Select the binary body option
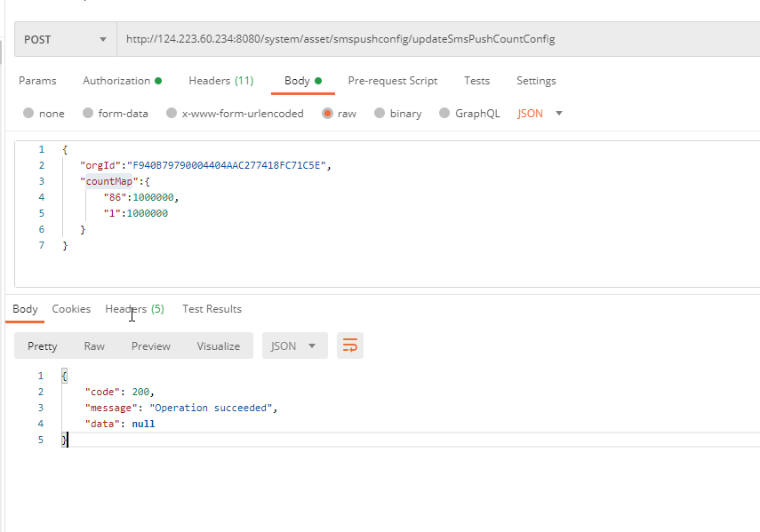Viewport: 760px width, 532px height. (380, 114)
